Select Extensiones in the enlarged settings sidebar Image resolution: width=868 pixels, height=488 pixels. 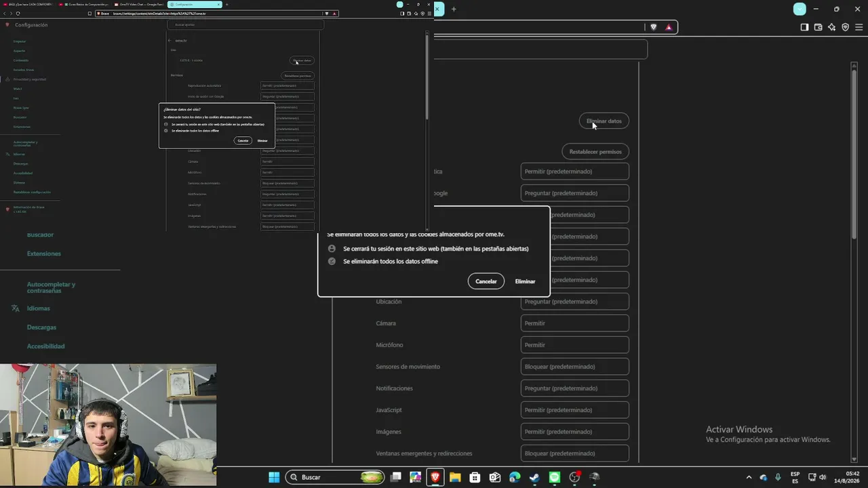(x=43, y=253)
